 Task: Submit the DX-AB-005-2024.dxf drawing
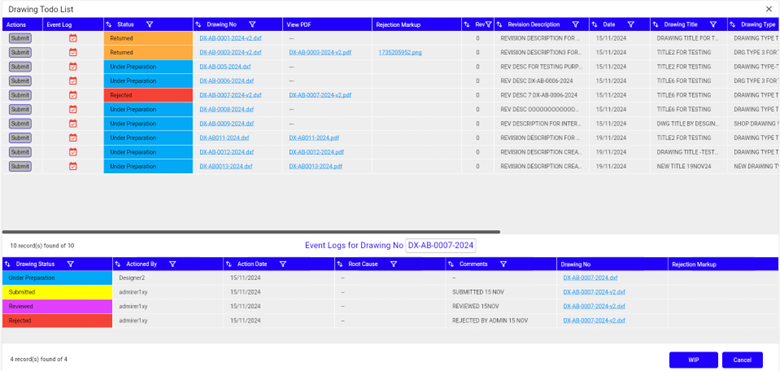point(20,67)
